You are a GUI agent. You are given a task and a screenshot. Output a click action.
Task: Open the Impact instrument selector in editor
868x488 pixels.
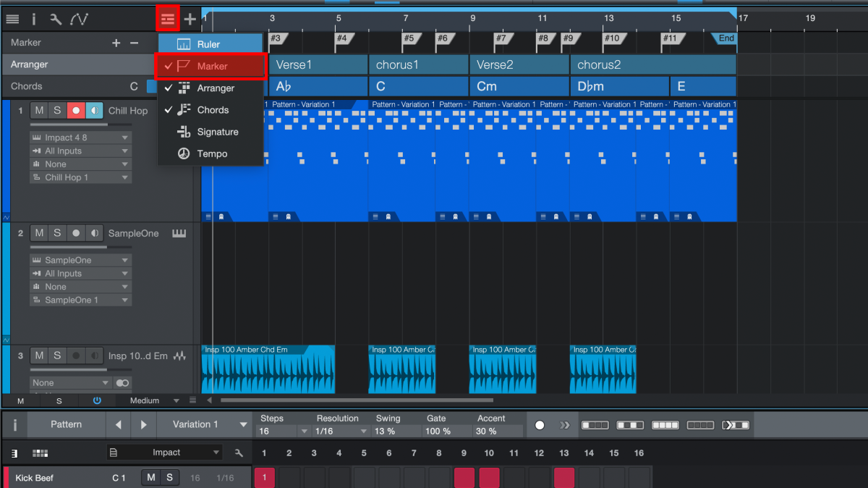click(165, 453)
